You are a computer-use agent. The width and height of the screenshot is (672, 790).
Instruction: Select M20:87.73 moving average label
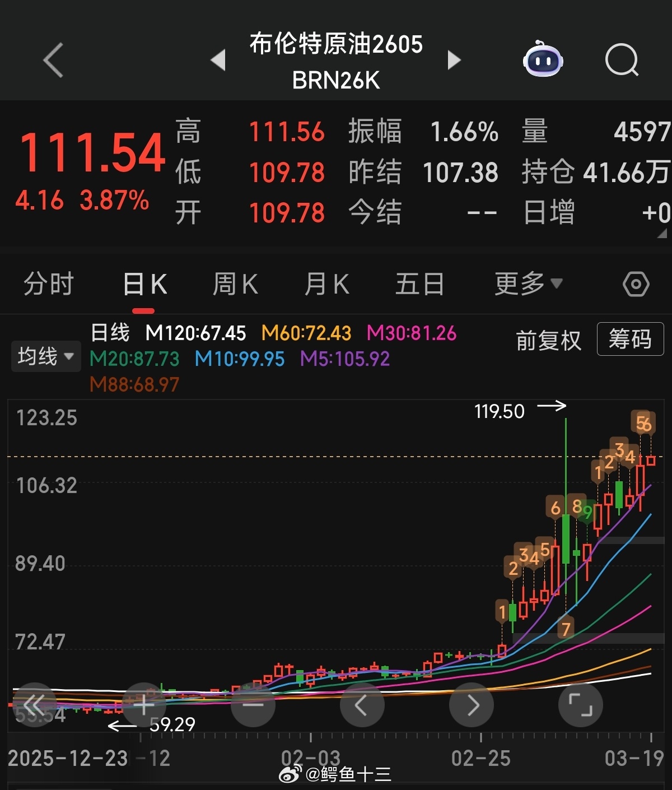coord(134,359)
